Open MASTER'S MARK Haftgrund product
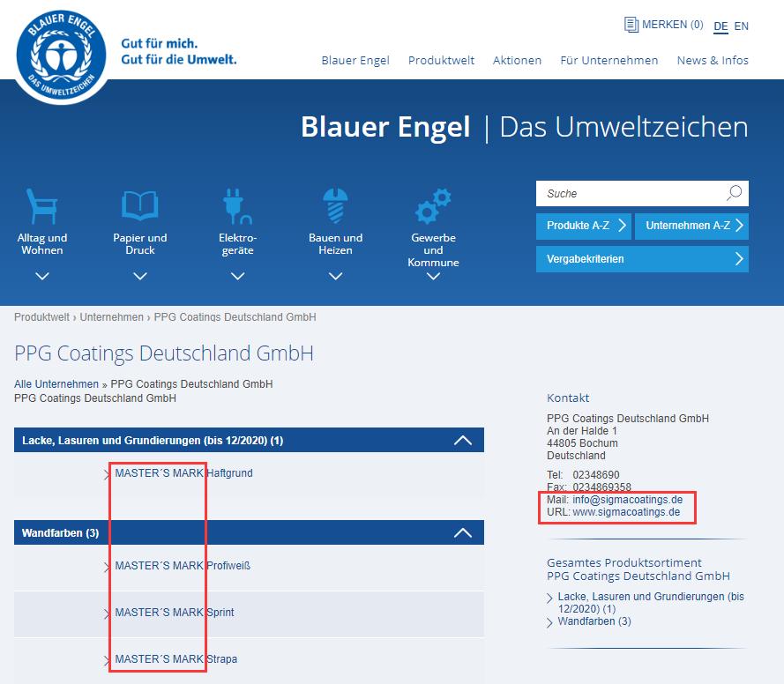The image size is (784, 684). (x=183, y=473)
